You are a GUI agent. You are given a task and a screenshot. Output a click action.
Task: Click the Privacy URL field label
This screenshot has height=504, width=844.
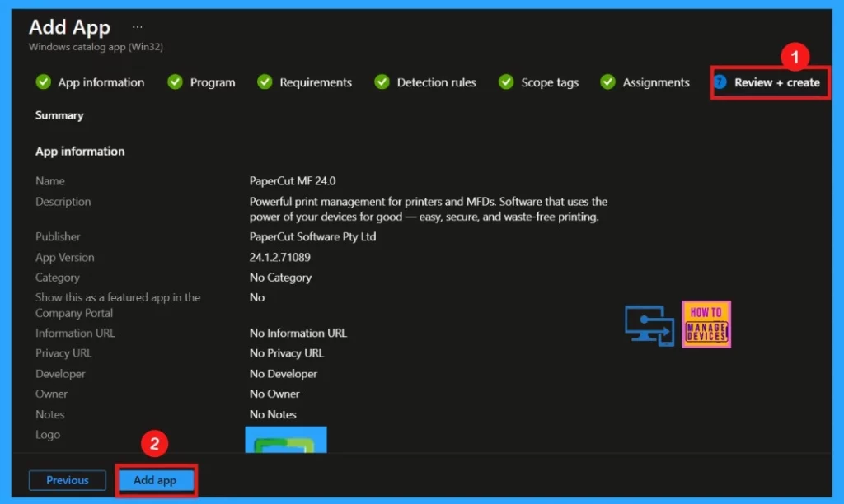(x=63, y=353)
